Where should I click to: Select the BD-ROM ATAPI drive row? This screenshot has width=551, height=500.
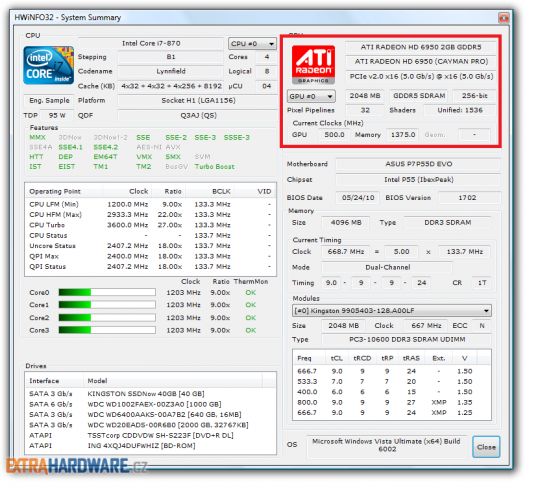[x=150, y=446]
